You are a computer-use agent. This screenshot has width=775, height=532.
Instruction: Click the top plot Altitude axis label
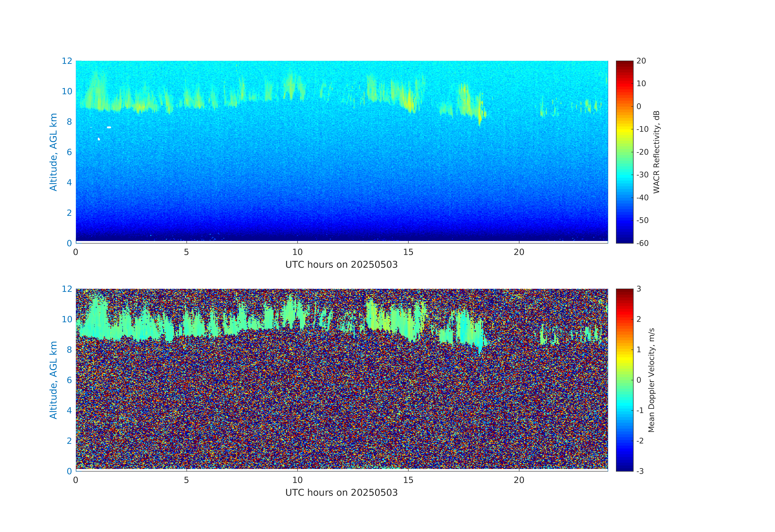point(53,152)
